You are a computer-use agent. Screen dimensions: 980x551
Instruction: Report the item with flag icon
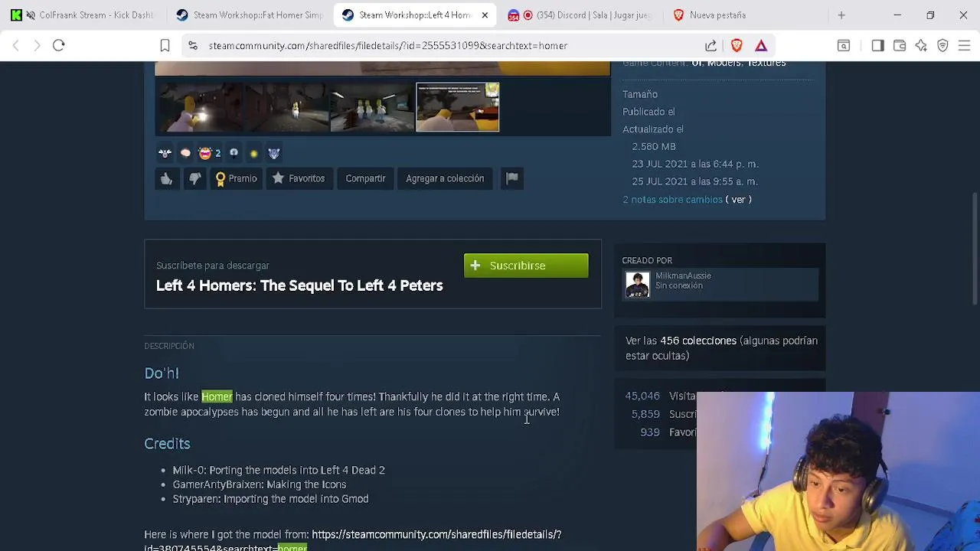pyautogui.click(x=512, y=178)
